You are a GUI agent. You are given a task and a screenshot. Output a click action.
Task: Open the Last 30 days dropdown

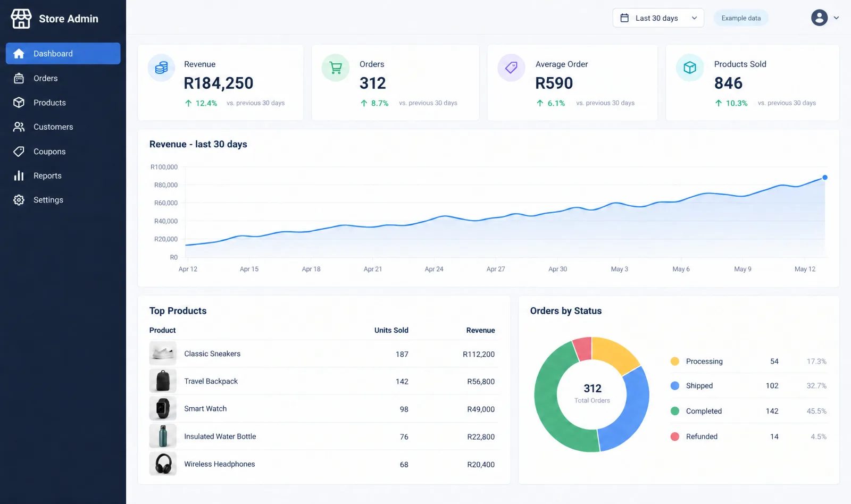(x=658, y=18)
